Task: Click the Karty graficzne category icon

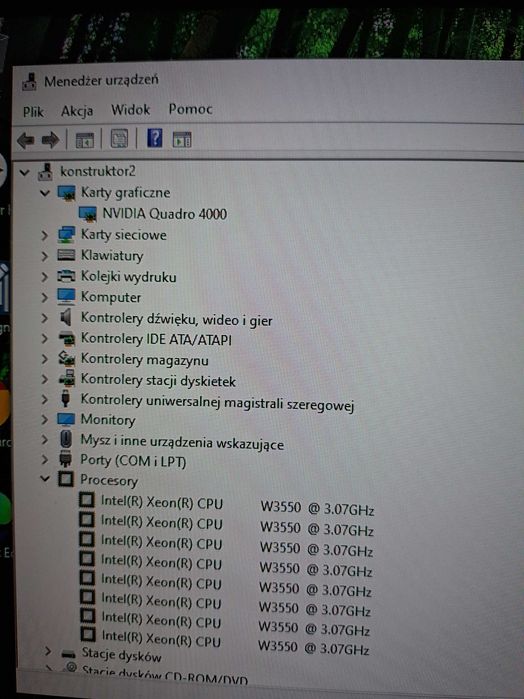Action: [x=66, y=193]
